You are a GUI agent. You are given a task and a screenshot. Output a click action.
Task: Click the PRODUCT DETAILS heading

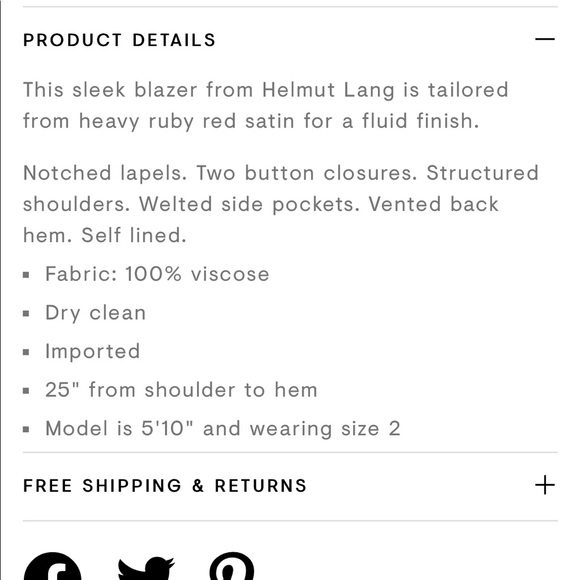(x=119, y=40)
